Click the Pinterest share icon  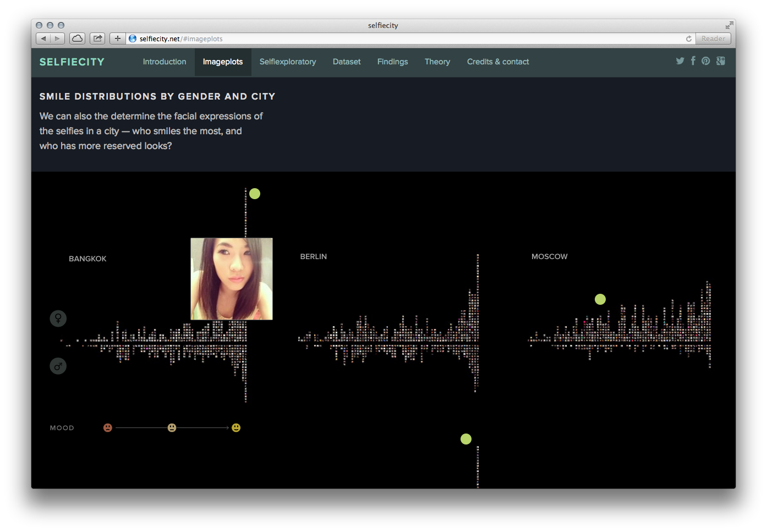tap(706, 61)
